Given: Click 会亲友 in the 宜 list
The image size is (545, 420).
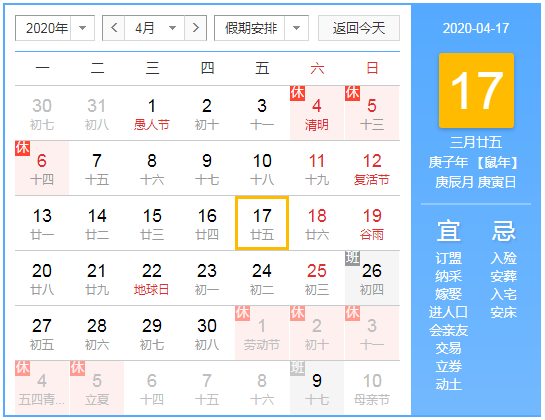Looking at the screenshot, I should click(x=449, y=330).
